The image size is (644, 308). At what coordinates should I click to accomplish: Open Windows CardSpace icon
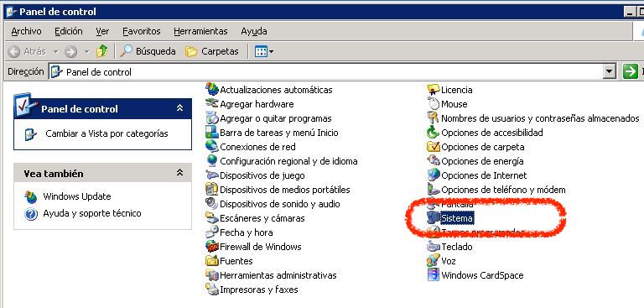pyautogui.click(x=434, y=274)
